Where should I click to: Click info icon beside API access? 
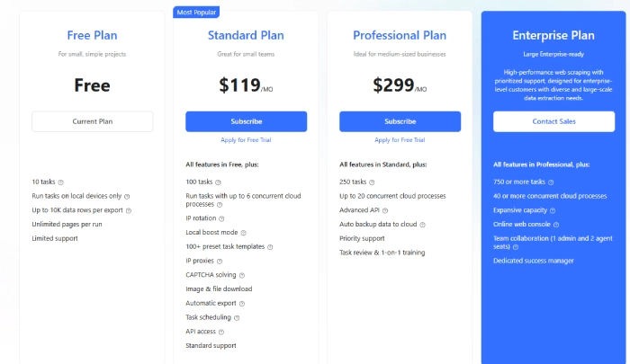coord(221,332)
